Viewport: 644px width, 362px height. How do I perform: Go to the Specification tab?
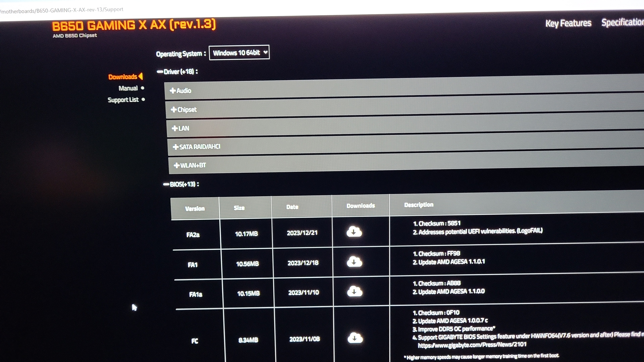click(622, 22)
